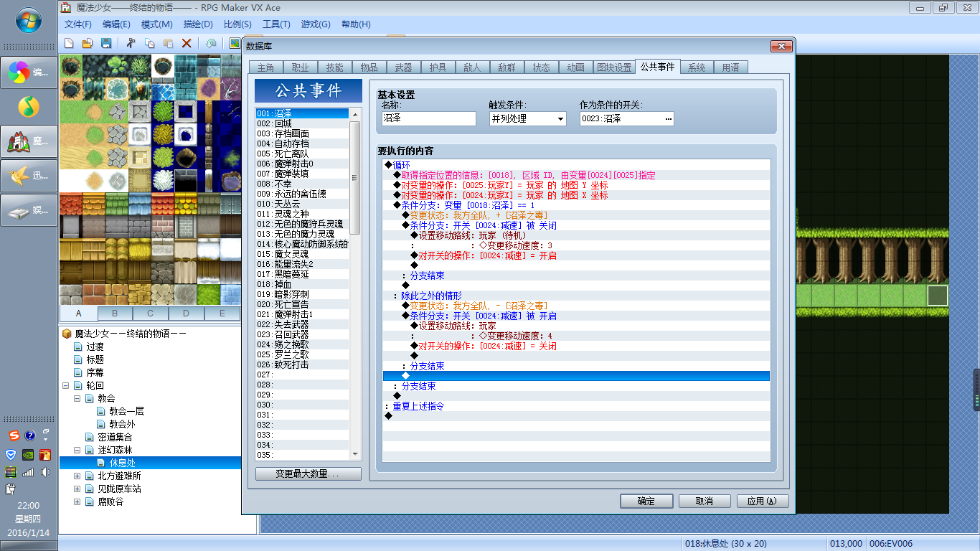Switch to the 主角 database tab
The image size is (980, 551).
265,67
